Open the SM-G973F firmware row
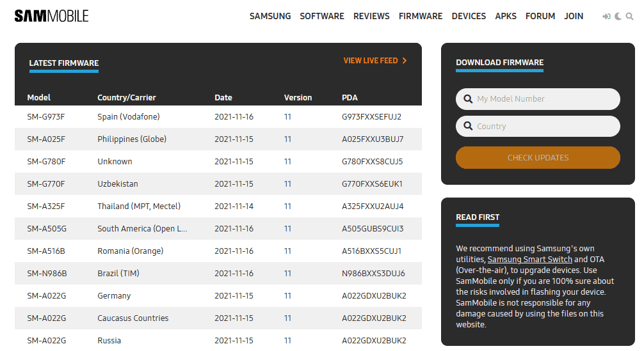Image resolution: width=644 pixels, height=351 pixels. [218, 116]
